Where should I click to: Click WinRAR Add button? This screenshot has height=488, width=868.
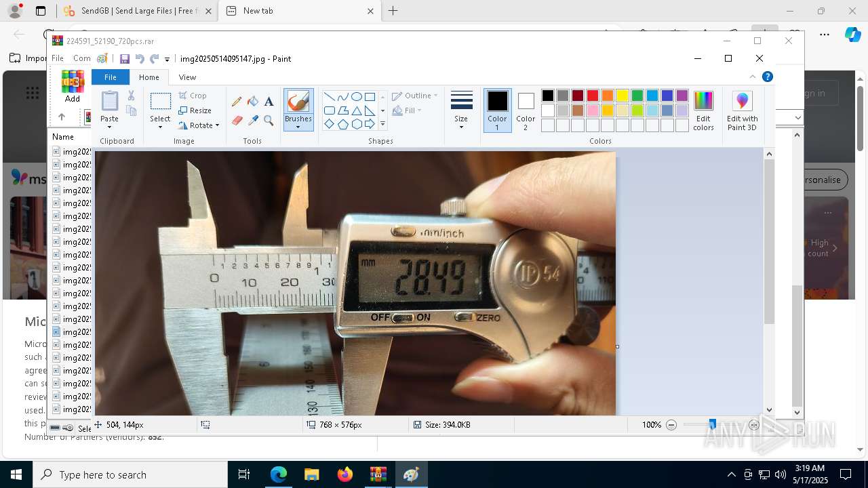click(x=73, y=86)
